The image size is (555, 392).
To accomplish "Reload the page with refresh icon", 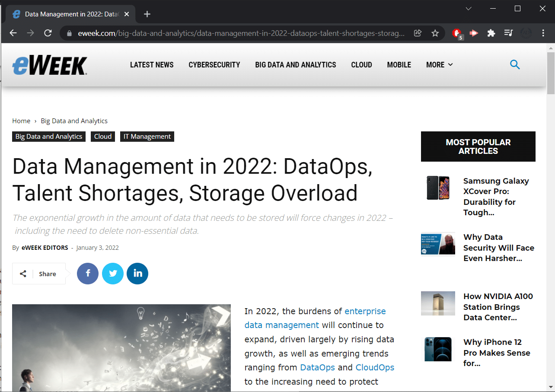I will click(48, 33).
